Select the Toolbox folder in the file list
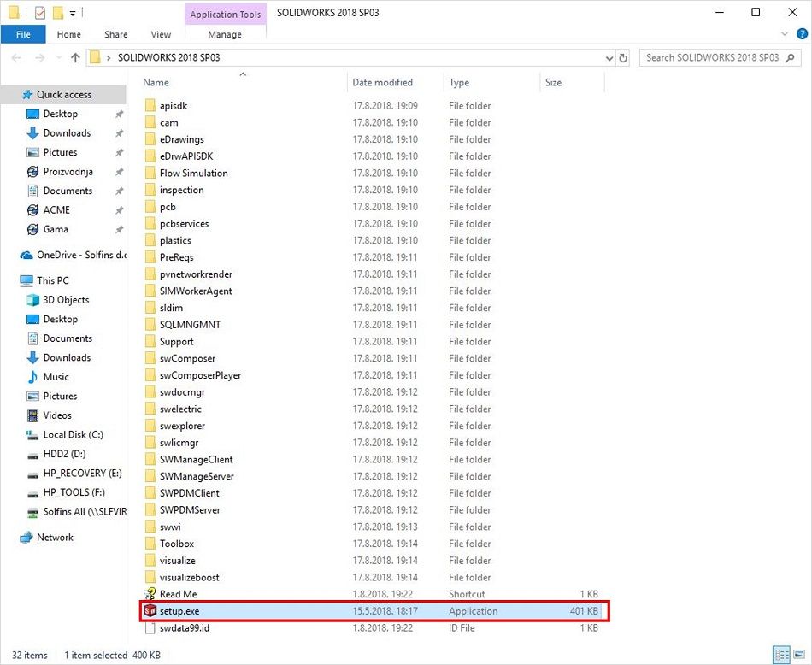Screen dimensions: 812x665 coord(176,544)
